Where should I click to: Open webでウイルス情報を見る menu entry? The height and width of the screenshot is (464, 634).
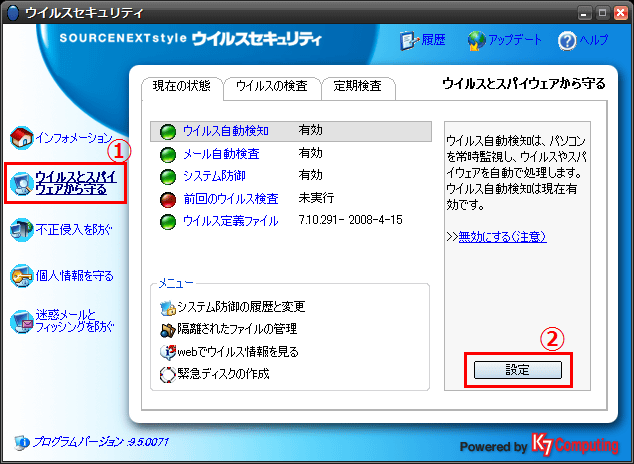pyautogui.click(x=238, y=352)
